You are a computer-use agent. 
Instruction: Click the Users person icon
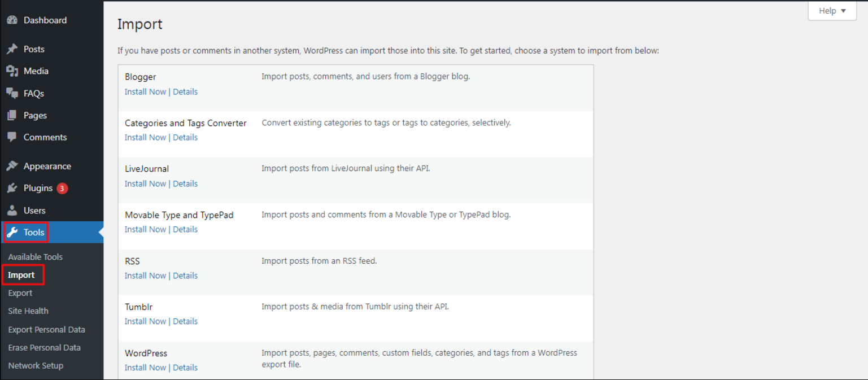[x=12, y=210]
